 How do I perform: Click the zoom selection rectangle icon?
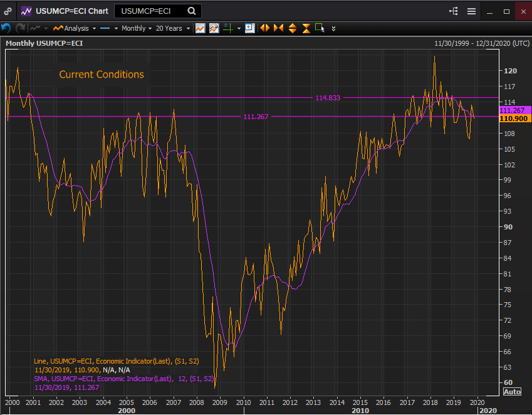click(320, 28)
